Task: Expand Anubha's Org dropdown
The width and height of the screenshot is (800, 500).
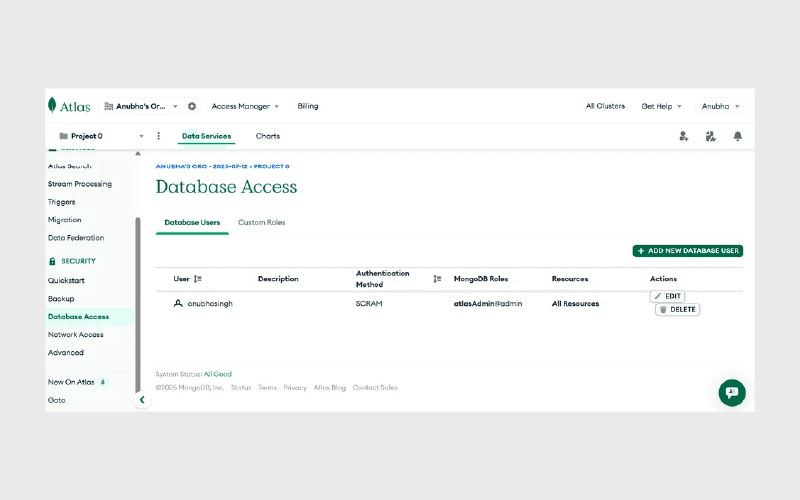Action: (x=175, y=106)
